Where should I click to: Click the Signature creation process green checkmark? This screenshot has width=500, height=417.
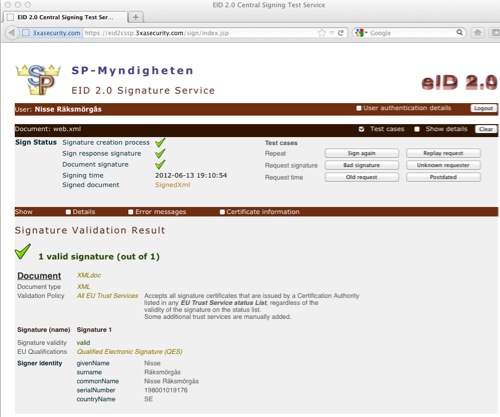click(x=160, y=142)
